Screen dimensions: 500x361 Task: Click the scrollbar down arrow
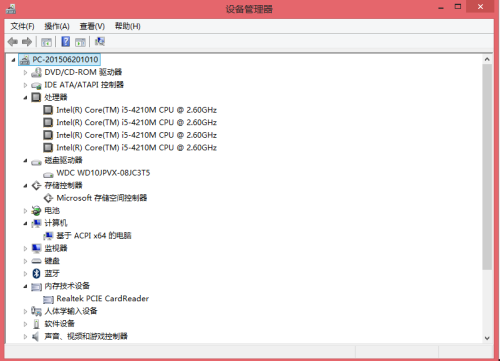pos(487,338)
